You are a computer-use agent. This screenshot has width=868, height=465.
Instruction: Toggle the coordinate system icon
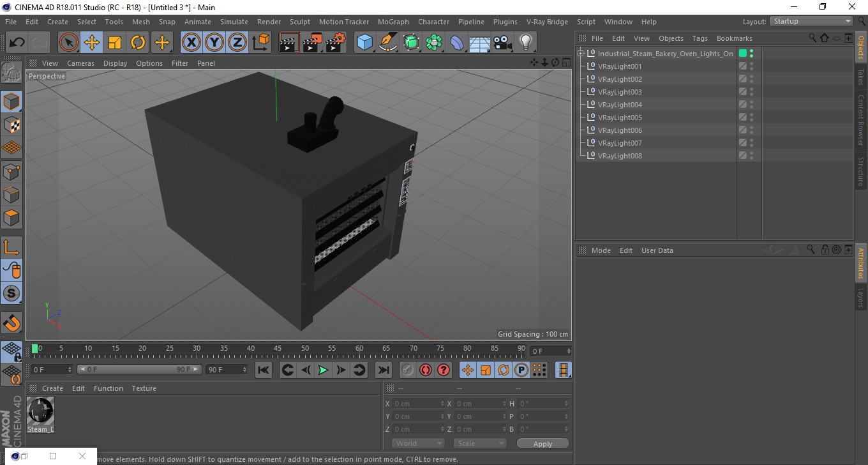pos(261,43)
